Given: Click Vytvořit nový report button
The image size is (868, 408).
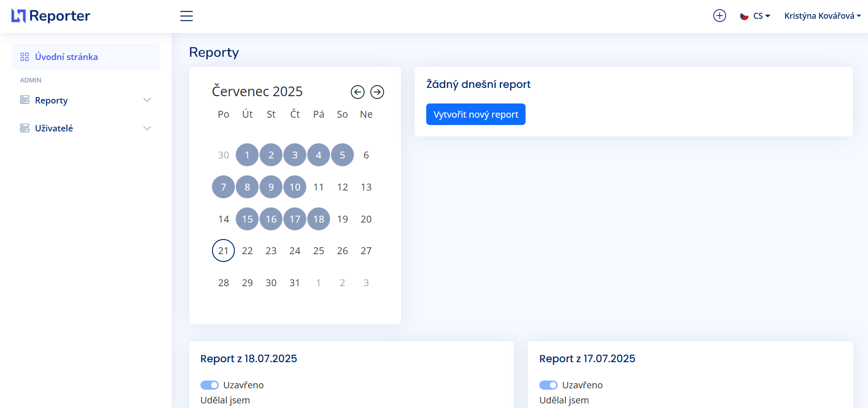Looking at the screenshot, I should tap(476, 114).
